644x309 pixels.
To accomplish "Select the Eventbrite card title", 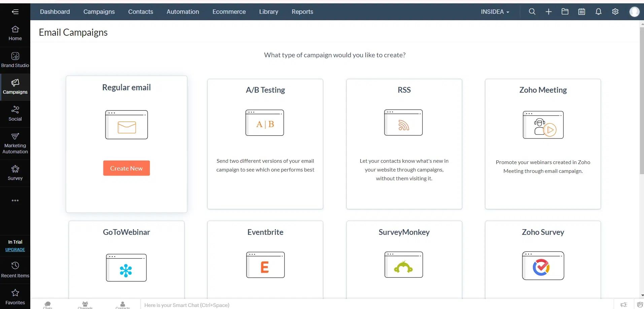I will pos(265,232).
